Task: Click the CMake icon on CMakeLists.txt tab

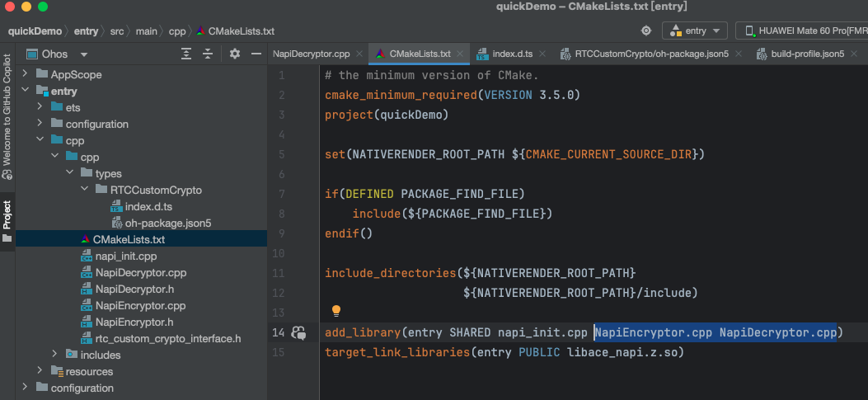Action: 380,54
